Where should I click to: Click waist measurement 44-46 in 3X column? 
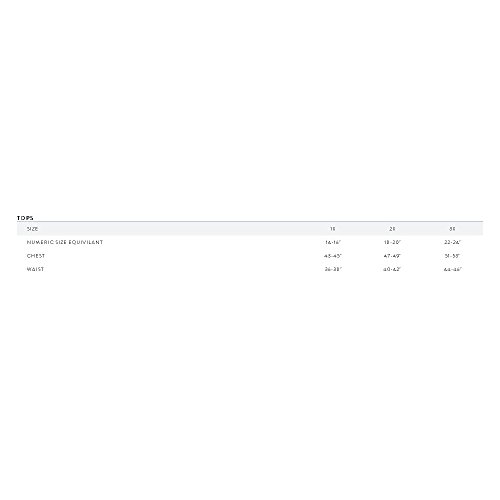click(x=452, y=269)
